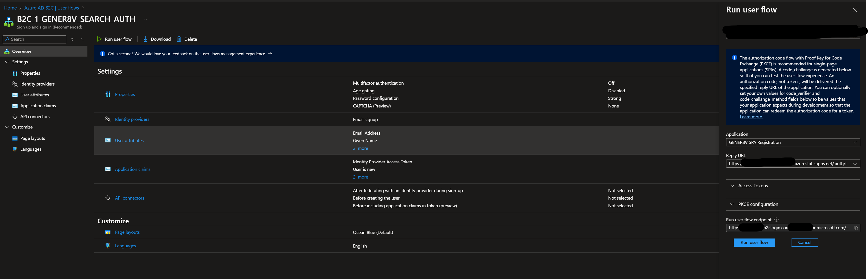Click the Page layouts icon in the sidebar
This screenshot has width=868, height=279.
(15, 138)
